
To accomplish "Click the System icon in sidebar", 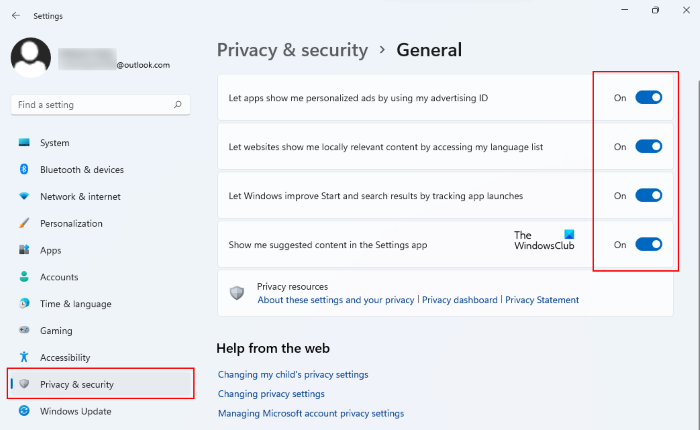I will point(24,143).
